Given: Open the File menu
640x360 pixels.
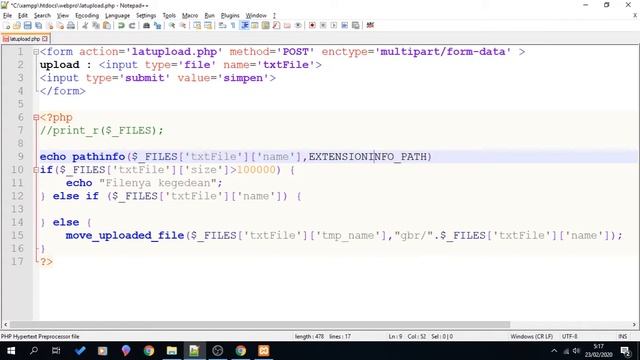Looking at the screenshot, I should click(x=7, y=16).
